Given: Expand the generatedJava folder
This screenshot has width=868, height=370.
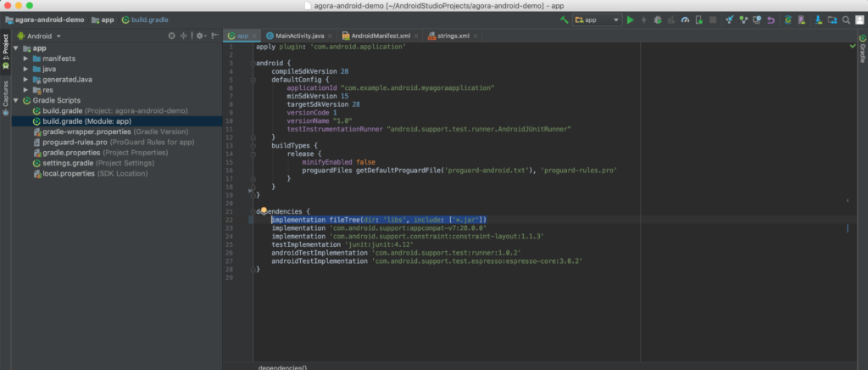Looking at the screenshot, I should 25,80.
